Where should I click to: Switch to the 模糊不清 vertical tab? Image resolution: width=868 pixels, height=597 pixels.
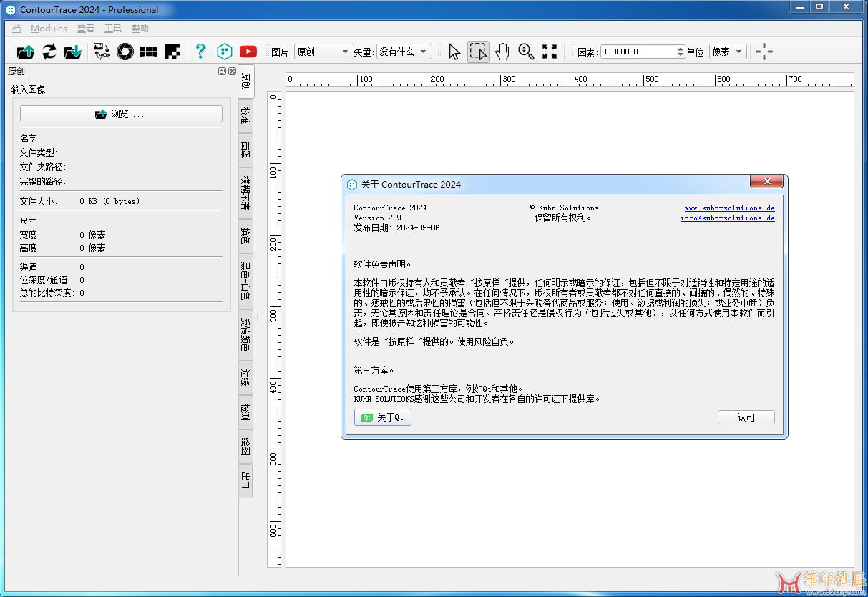point(245,192)
